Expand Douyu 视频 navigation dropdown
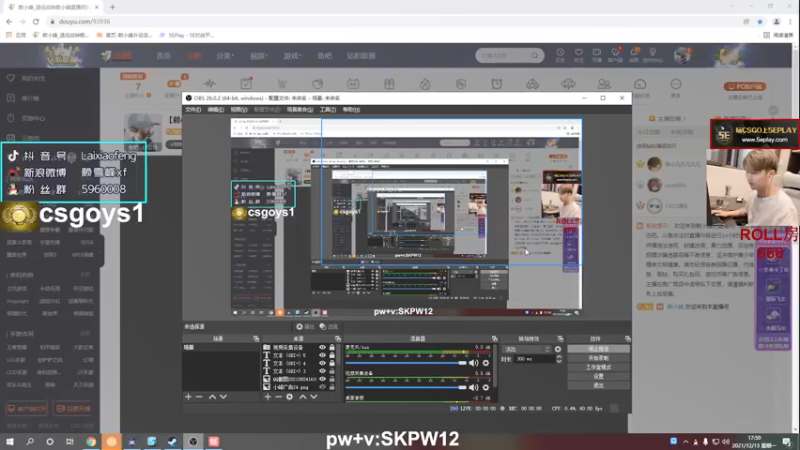 coord(258,56)
